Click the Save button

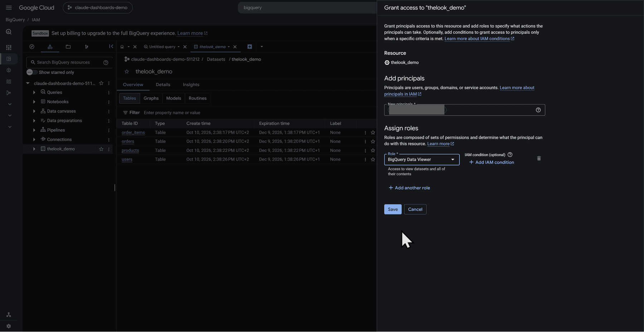click(393, 209)
